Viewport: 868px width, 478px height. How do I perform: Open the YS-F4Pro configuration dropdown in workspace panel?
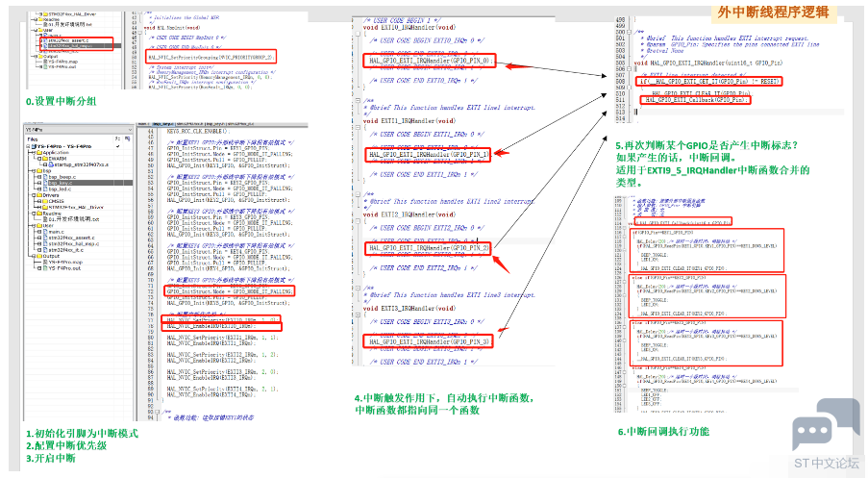click(131, 130)
